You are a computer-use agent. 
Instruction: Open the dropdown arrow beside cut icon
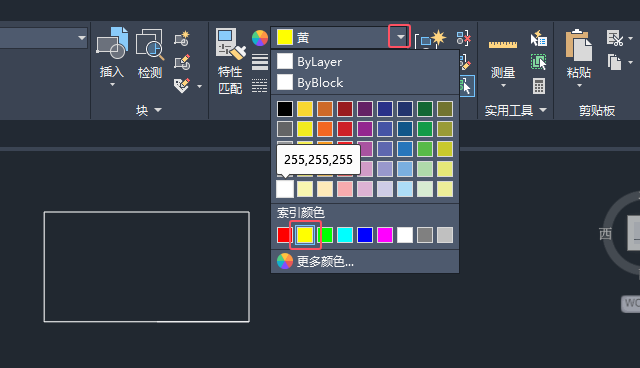click(631, 38)
